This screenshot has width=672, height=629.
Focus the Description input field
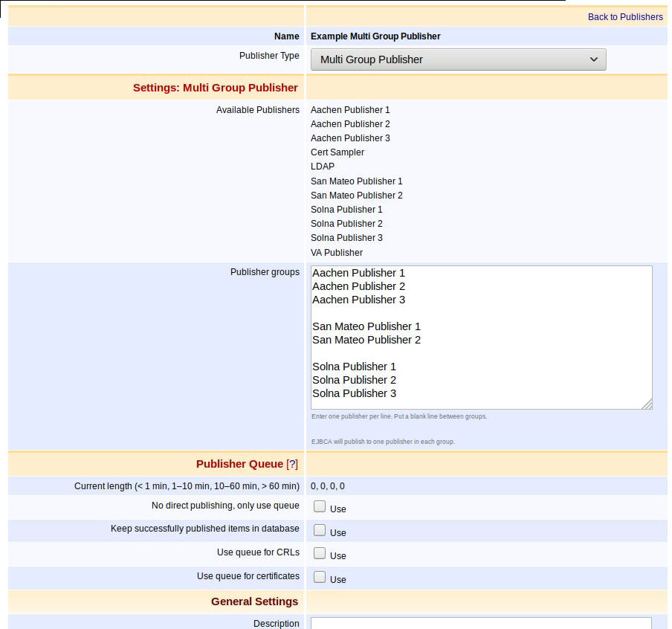tap(480, 623)
